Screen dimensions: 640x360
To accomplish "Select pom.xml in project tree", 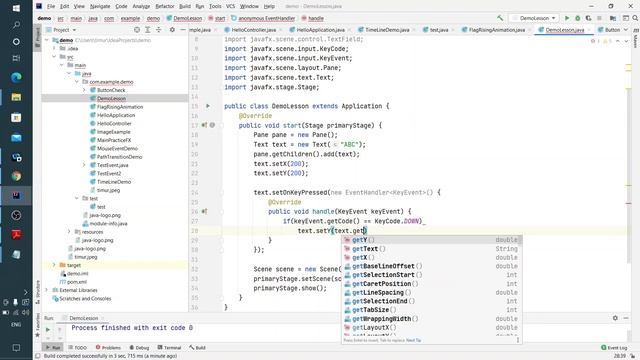I will click(x=76, y=282).
